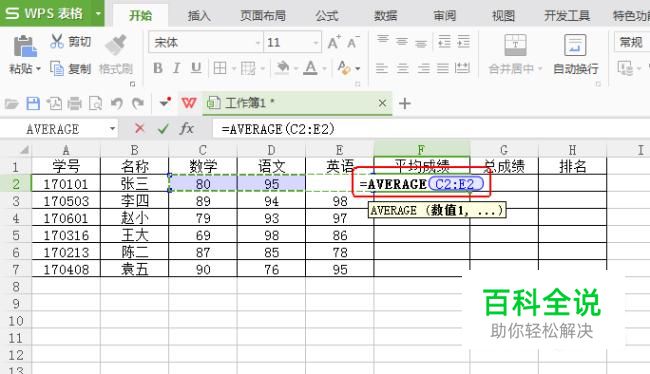Image resolution: width=650 pixels, height=374 pixels.
Task: Switch to the 审阅 tab
Action: (x=445, y=16)
